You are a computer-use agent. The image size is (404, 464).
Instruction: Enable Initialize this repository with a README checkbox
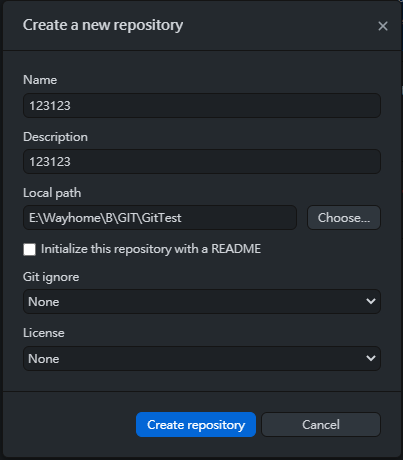(x=29, y=249)
